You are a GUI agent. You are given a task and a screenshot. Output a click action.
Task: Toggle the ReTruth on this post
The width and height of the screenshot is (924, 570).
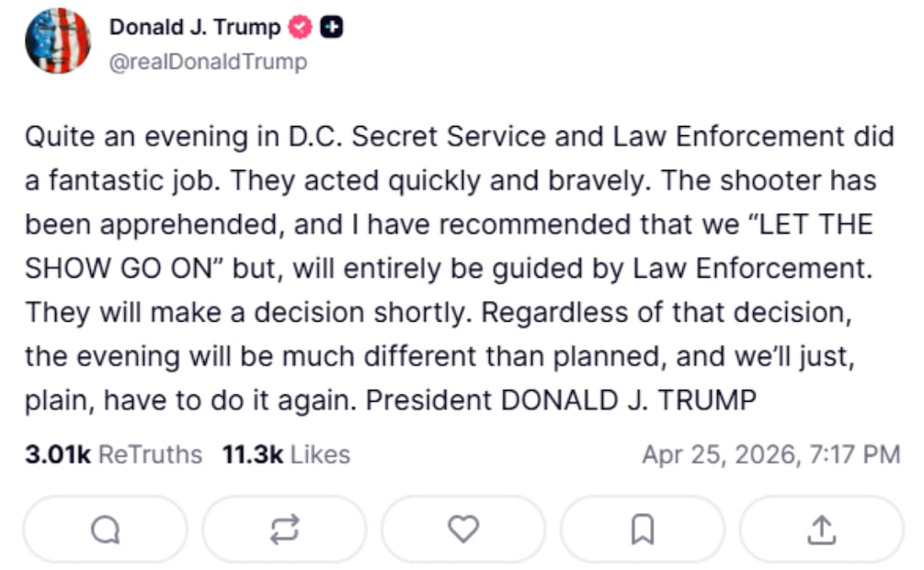284,529
